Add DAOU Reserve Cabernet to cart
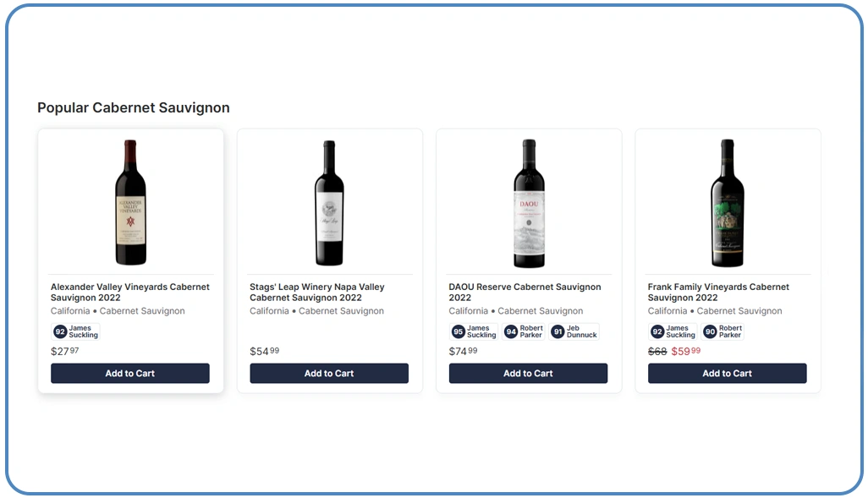 (528, 374)
